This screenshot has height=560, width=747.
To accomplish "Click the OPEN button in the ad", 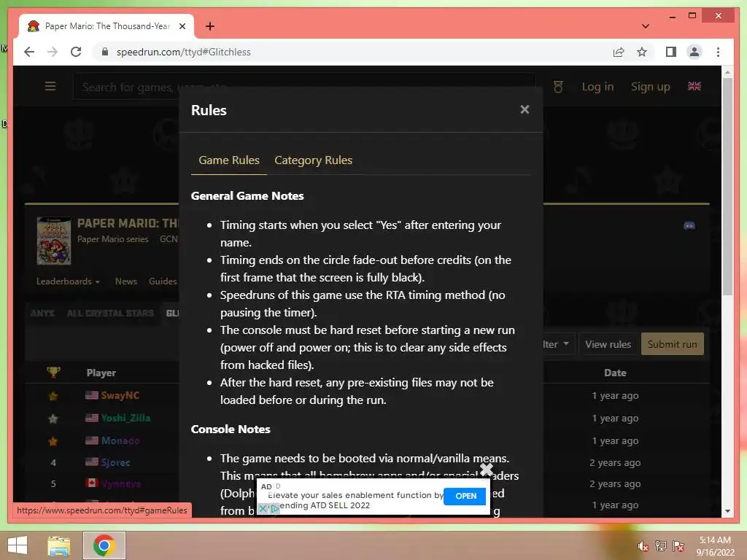I will 465,496.
